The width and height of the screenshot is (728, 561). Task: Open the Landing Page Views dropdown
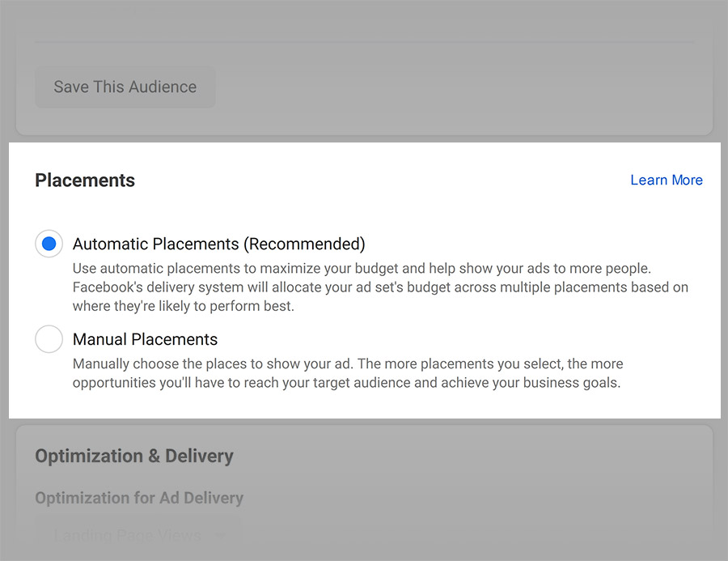point(129,535)
